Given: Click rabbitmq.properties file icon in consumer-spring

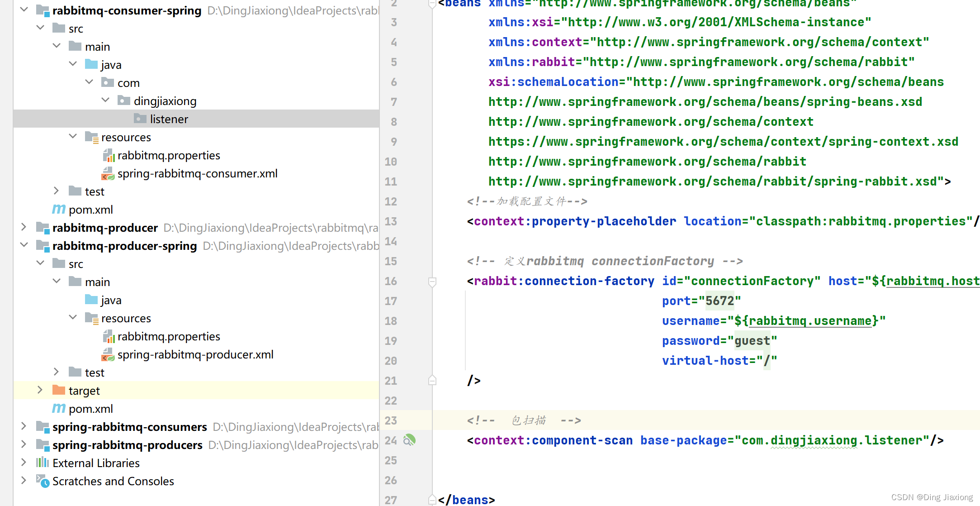Looking at the screenshot, I should point(109,155).
